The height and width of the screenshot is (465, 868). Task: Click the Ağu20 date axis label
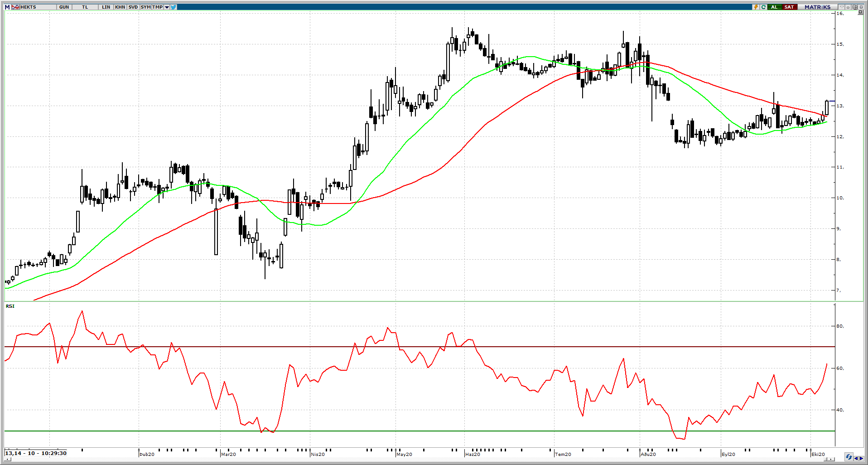648,454
